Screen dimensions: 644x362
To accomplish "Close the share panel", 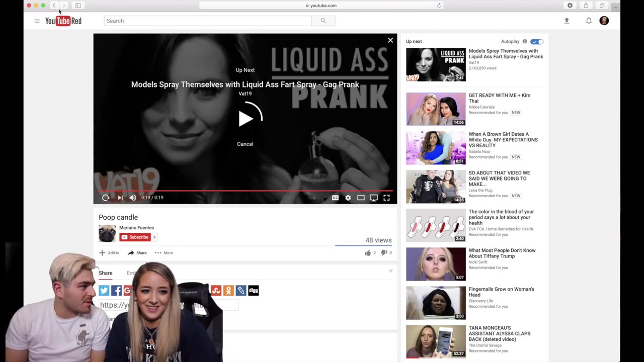I will tap(390, 271).
